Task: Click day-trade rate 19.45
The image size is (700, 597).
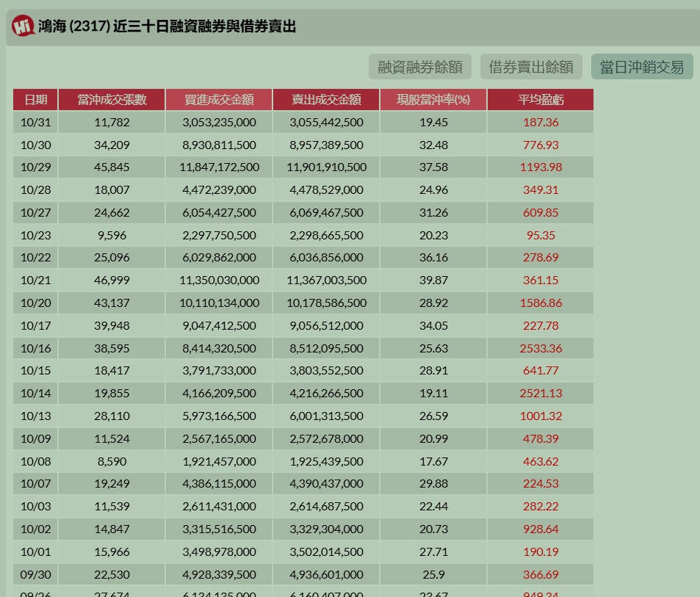Action: point(433,122)
